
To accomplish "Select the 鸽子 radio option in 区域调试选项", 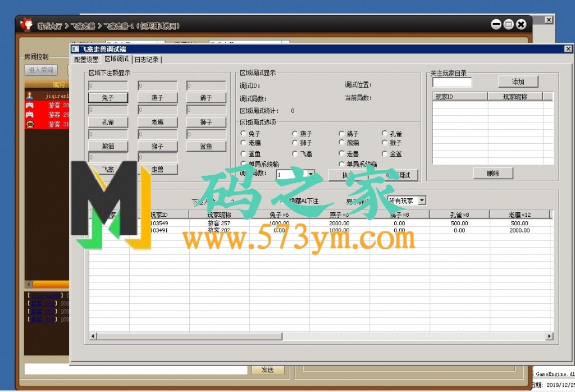I will point(341,133).
